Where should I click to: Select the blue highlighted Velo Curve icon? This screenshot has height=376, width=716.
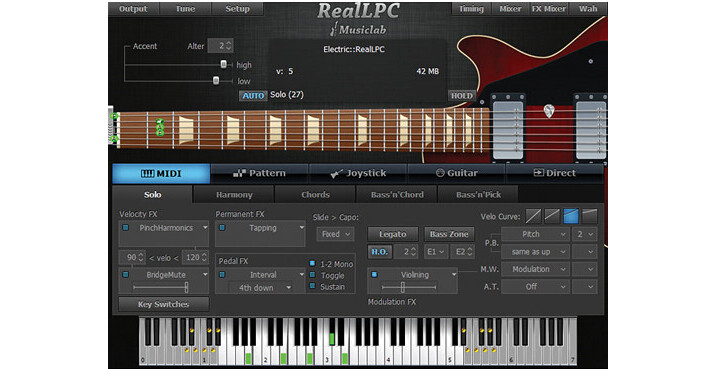(570, 217)
